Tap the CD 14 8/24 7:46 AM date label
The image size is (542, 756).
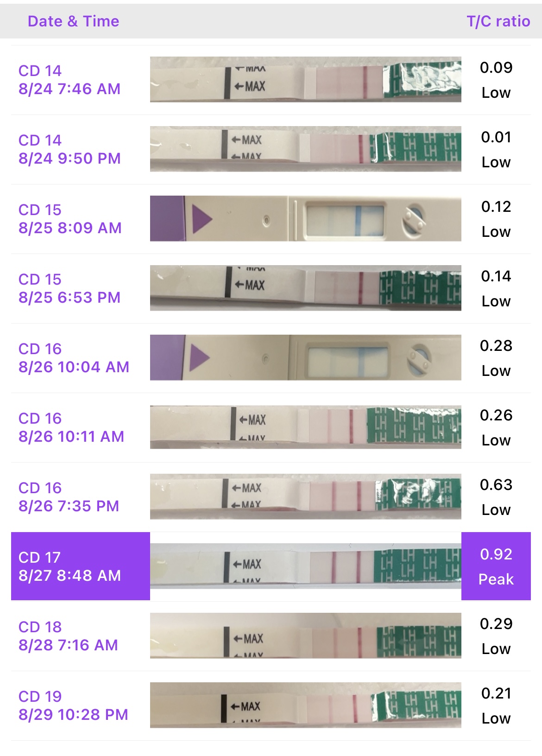[x=69, y=80]
